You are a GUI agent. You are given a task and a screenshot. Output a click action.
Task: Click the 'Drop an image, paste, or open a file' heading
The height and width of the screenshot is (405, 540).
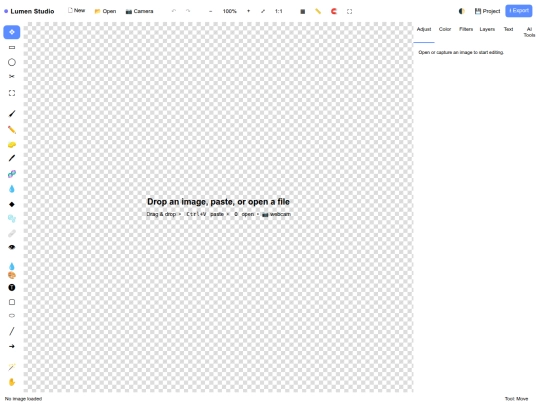click(218, 201)
